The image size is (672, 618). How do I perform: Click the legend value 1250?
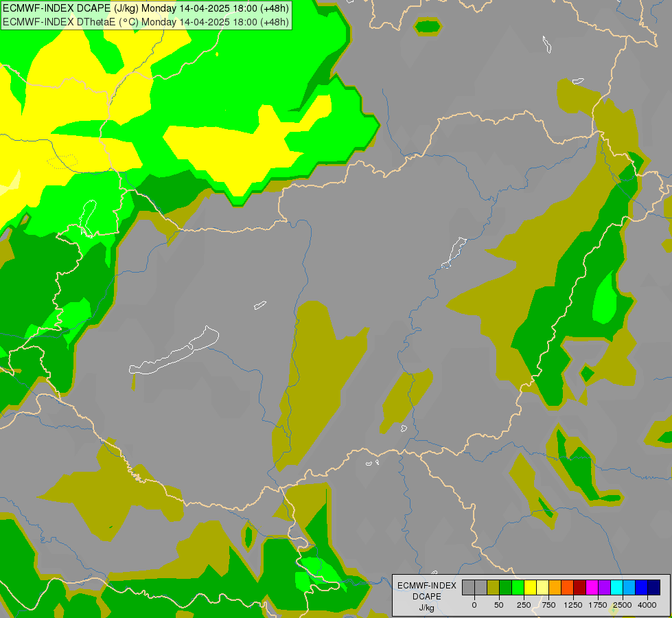(x=573, y=605)
